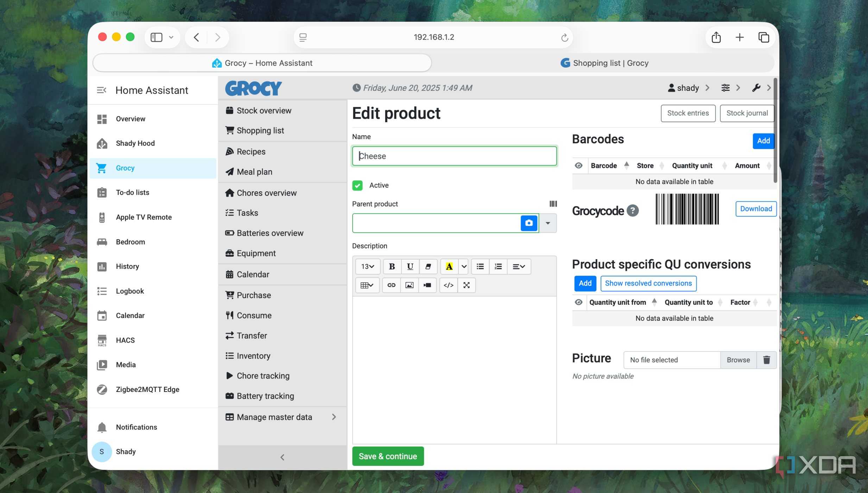Toggle Barcodes table column visibility eye
868x493 pixels.
[x=578, y=166]
